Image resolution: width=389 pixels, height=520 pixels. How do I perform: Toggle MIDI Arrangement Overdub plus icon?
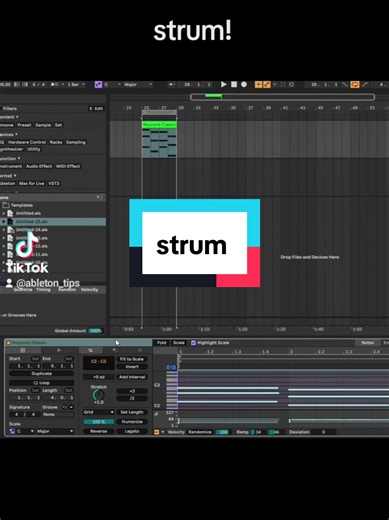(x=258, y=85)
